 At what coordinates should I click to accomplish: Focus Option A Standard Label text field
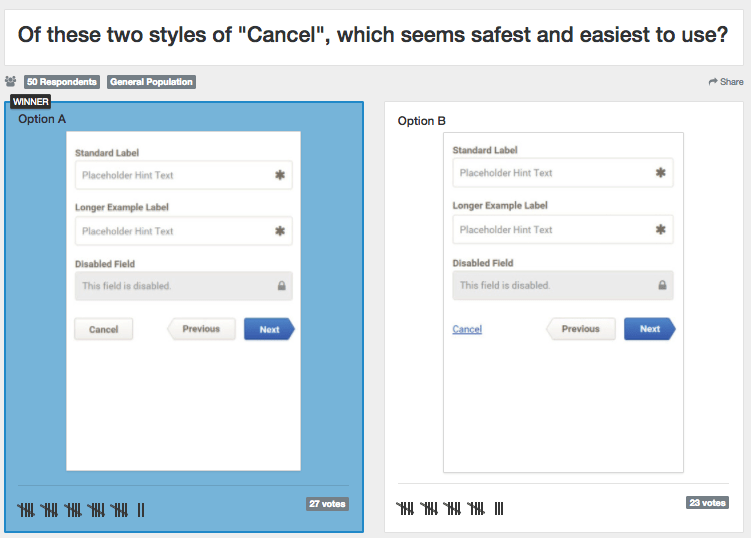pos(183,175)
